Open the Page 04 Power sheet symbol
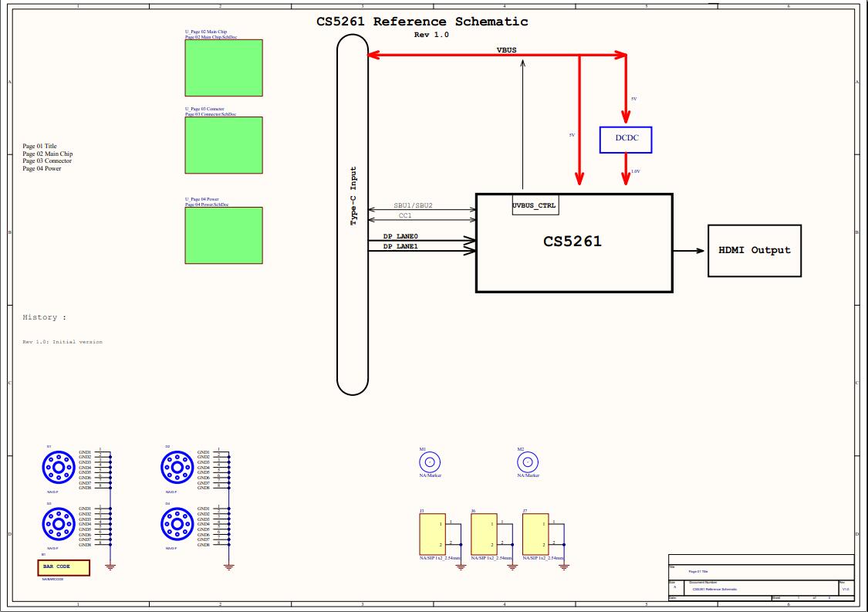 click(x=223, y=236)
